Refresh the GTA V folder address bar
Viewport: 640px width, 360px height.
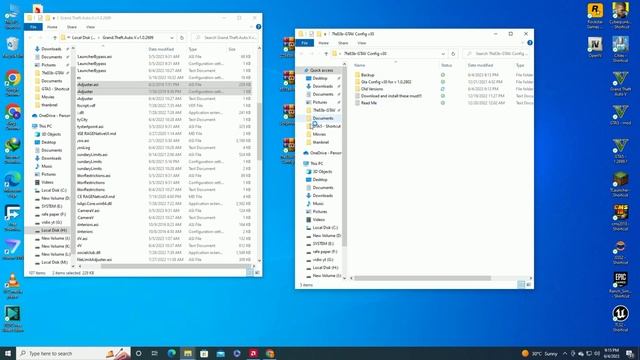pyautogui.click(x=182, y=38)
